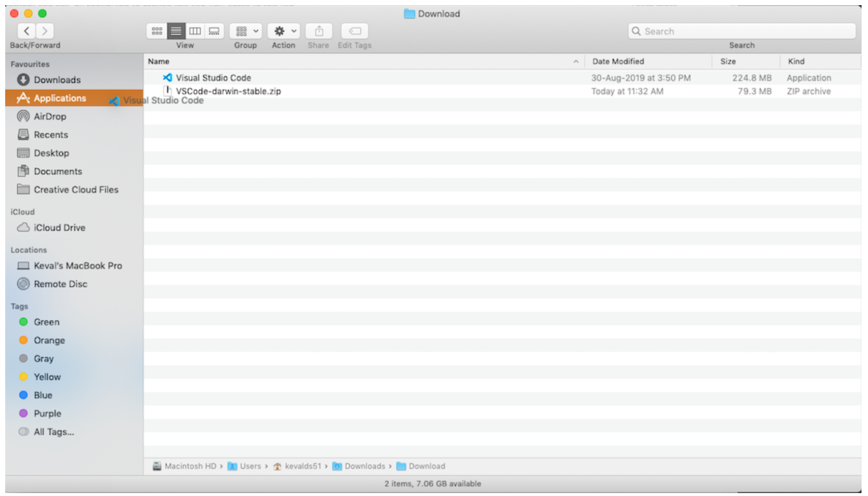Click the Edit Tags button
Viewport: 868px width, 496px height.
click(355, 31)
